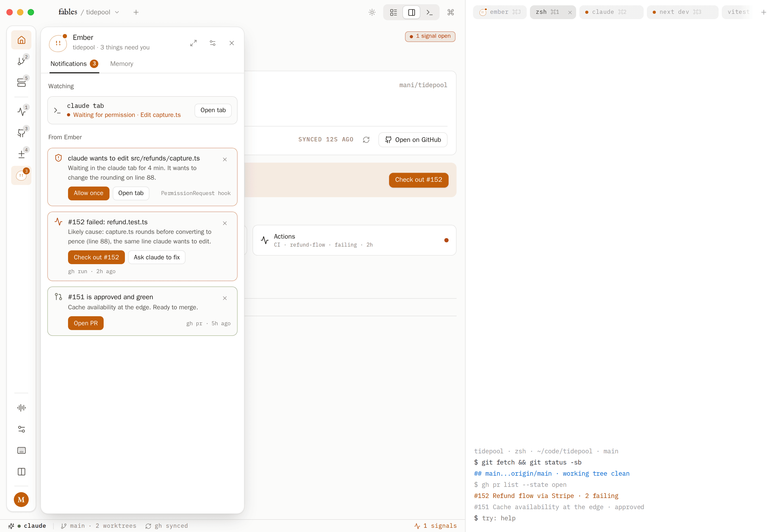Image resolution: width=776 pixels, height=532 pixels.
Task: Close the Ember panel
Action: [x=232, y=43]
